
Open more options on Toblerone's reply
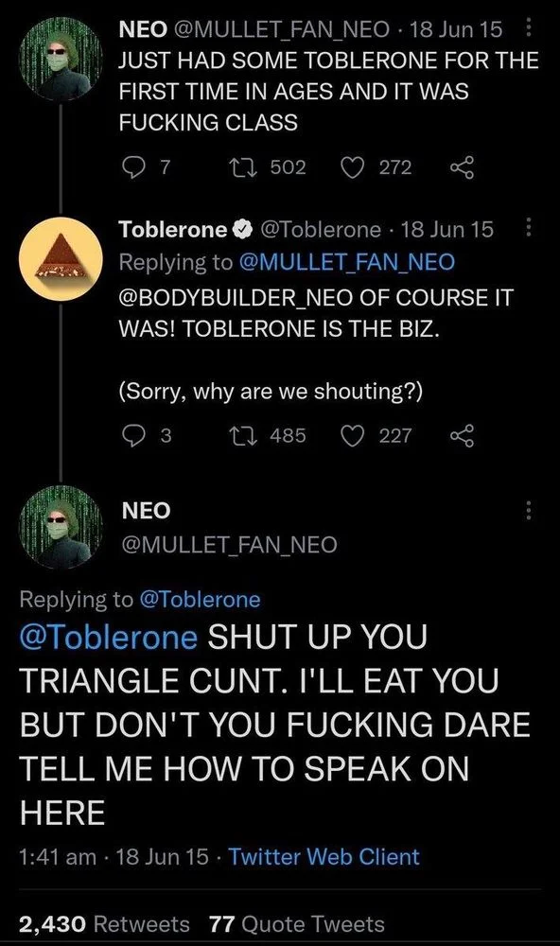(x=530, y=227)
